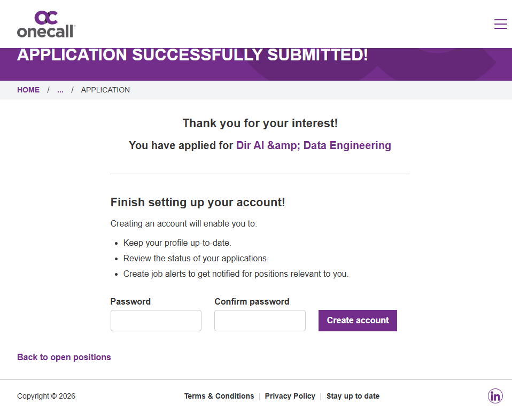This screenshot has height=420, width=512.
Task: Click the Confirm password field label
Action: pos(252,301)
